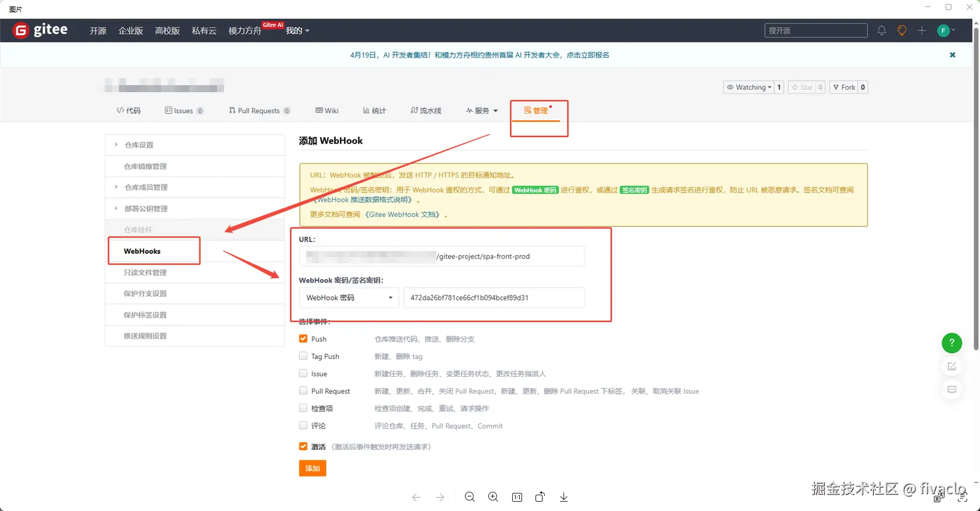Click the AI 开发者大会 banner link
Viewport: 980px width, 511px height.
click(480, 55)
